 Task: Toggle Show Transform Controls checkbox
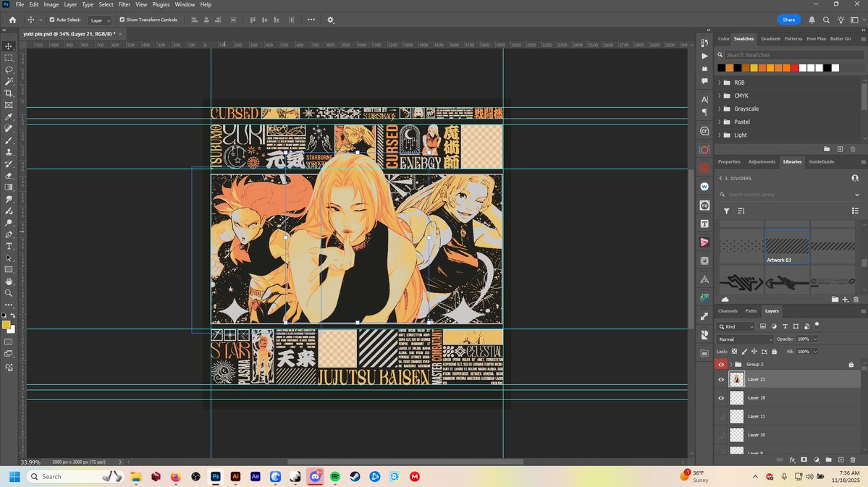(x=122, y=20)
